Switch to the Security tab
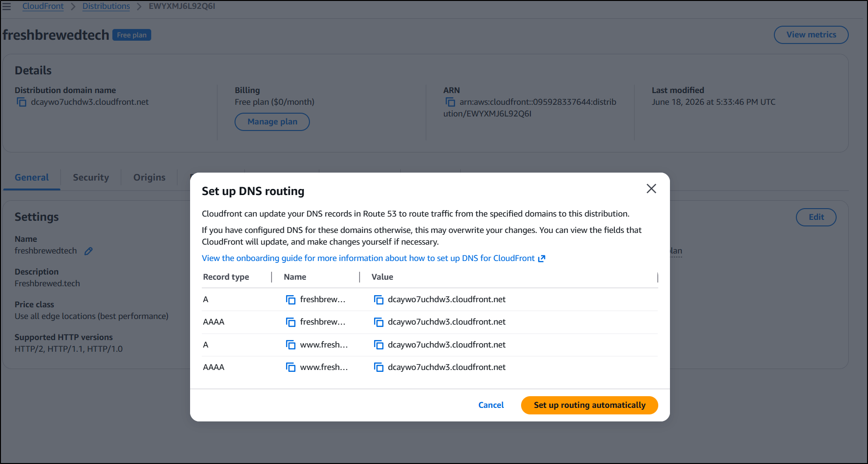Screen dimensions: 868x464 coord(91,178)
